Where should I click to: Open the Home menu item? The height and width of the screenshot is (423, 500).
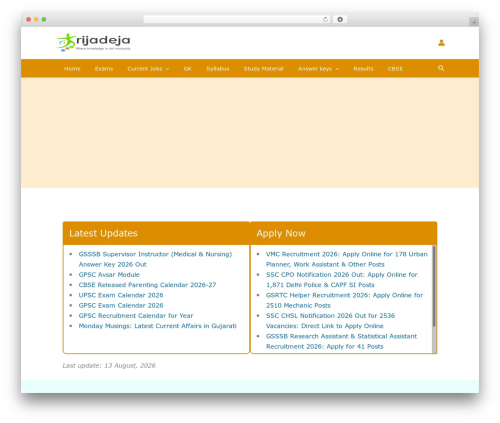(x=72, y=69)
